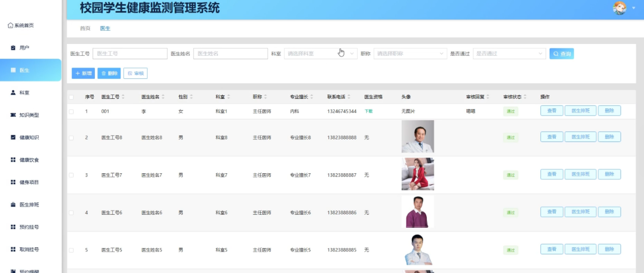Screen dimensions: 644x273
Task: Sort by the 职称 column header arrows
Action: (x=266, y=97)
